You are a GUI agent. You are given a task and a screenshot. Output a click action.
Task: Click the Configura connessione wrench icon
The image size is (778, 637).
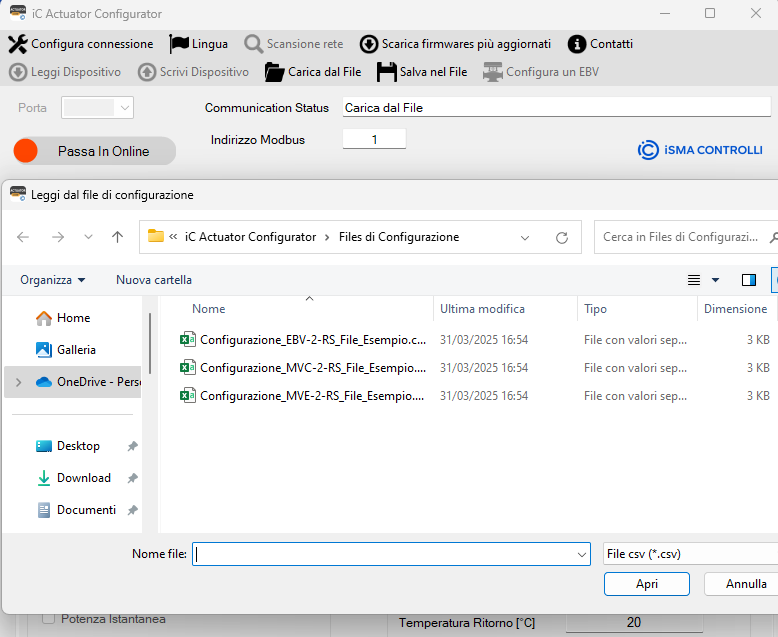click(x=18, y=44)
